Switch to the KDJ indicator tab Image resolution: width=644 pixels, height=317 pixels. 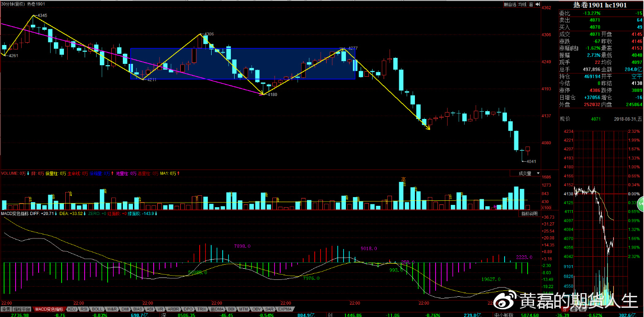coord(72,309)
